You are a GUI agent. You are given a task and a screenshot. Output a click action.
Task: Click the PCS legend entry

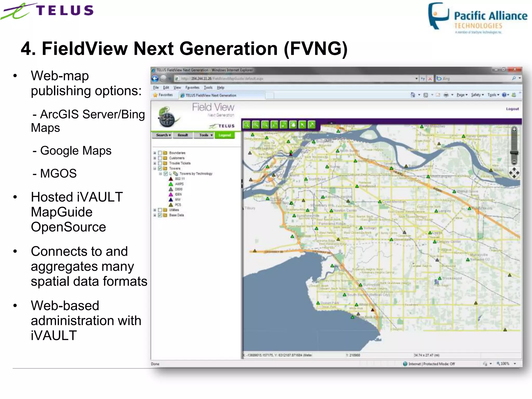[175, 205]
